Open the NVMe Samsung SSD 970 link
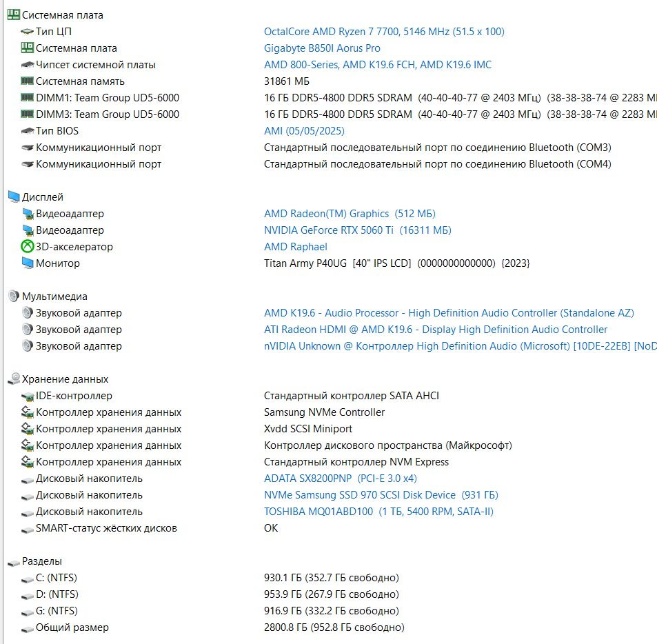 point(381,495)
